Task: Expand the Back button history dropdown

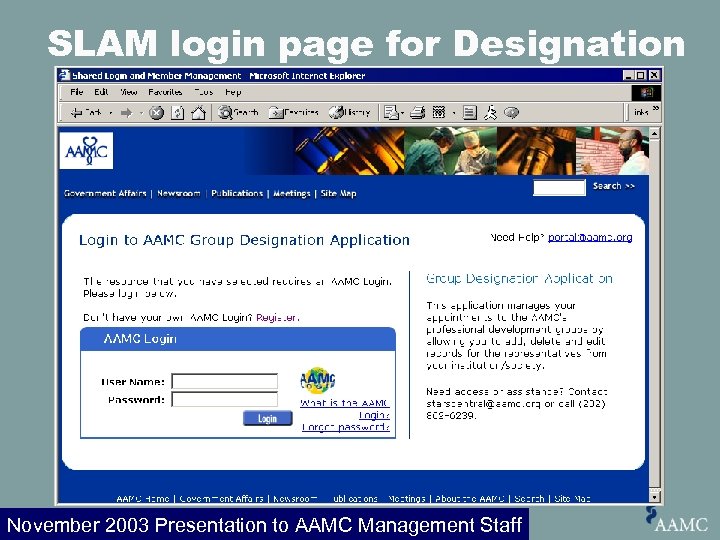Action: (111, 113)
